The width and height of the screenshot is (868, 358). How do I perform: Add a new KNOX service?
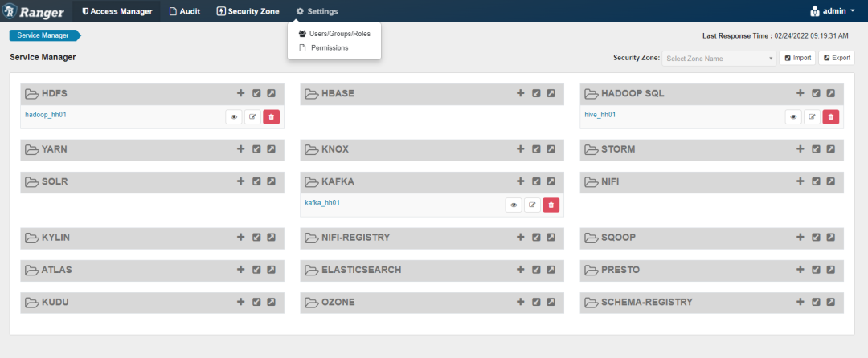pos(520,149)
